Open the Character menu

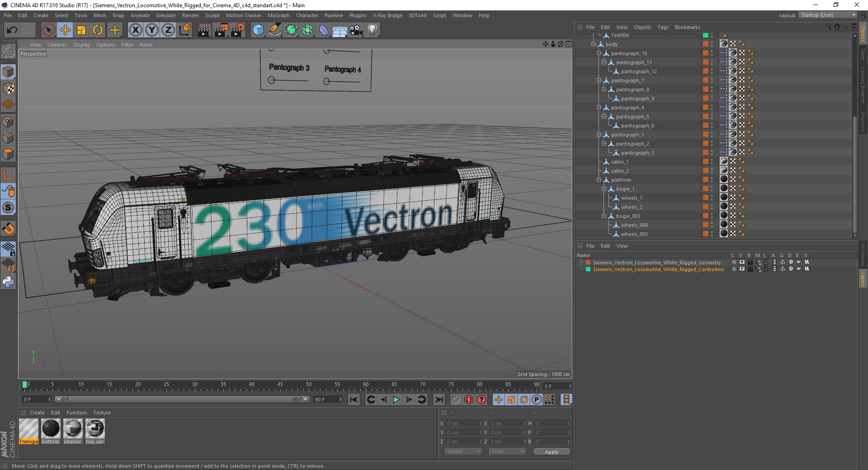[x=307, y=15]
